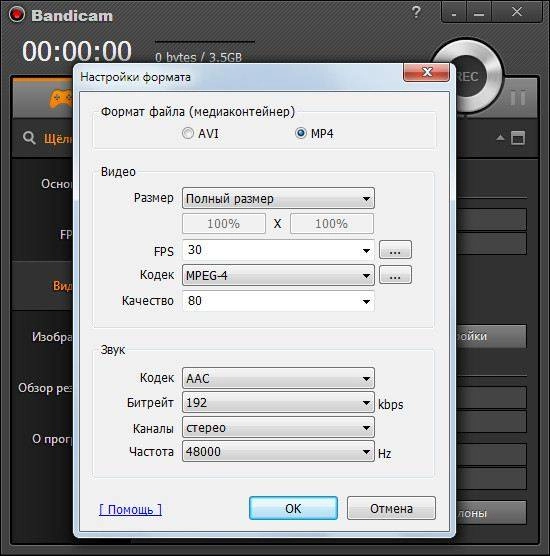The height and width of the screenshot is (556, 550).
Task: Open the Битрейт 192 kbps dropdown
Action: point(278,402)
